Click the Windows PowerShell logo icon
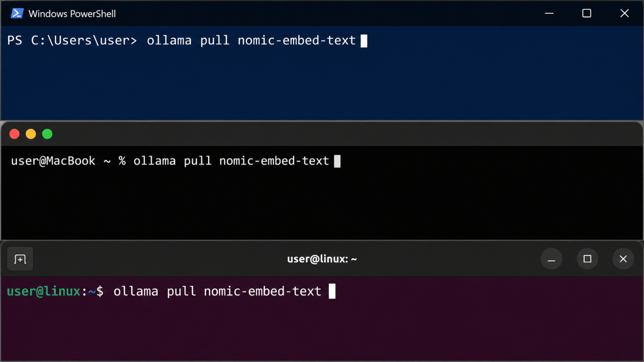Screen dimensions: 644x362 [17, 14]
